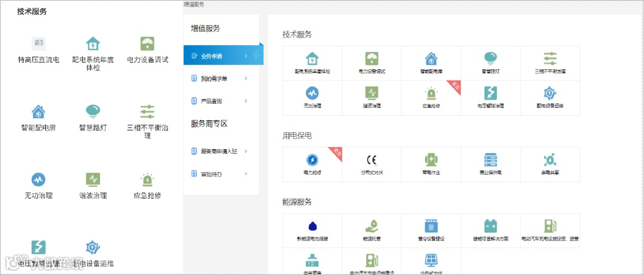Click document icon before 产品查询
The width and height of the screenshot is (644, 275).
pos(194,101)
